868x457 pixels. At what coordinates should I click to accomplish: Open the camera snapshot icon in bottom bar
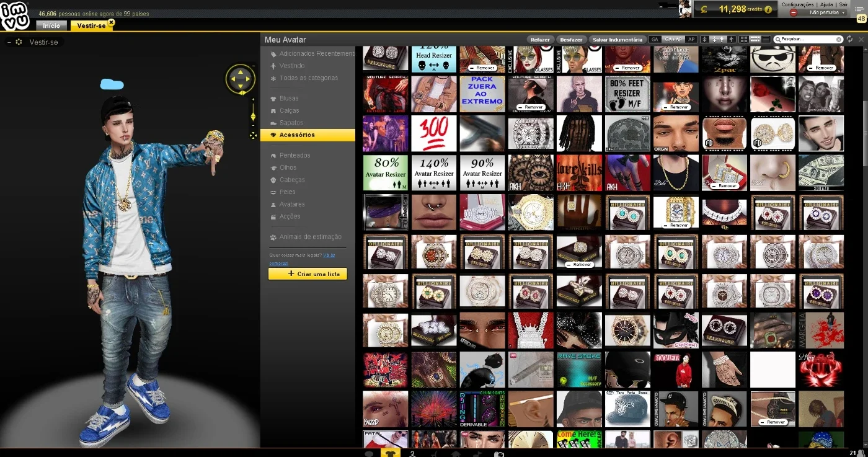tap(499, 453)
